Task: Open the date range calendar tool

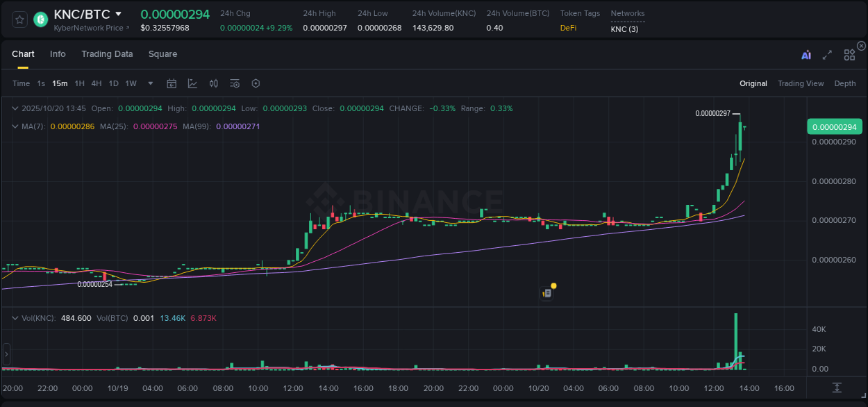Action: [172, 83]
